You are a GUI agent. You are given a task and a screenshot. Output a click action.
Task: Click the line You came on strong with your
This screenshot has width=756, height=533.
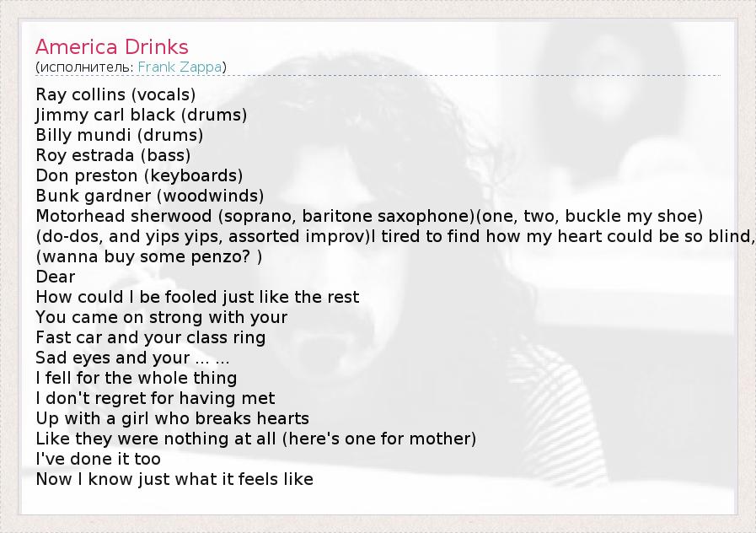pos(161,317)
